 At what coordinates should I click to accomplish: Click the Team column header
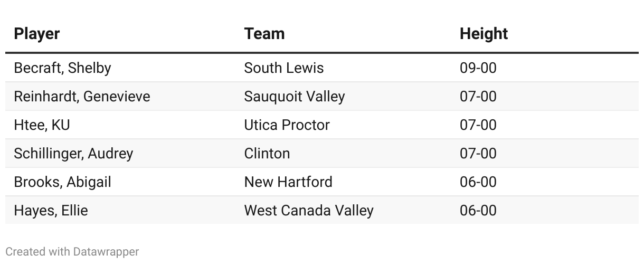(264, 34)
